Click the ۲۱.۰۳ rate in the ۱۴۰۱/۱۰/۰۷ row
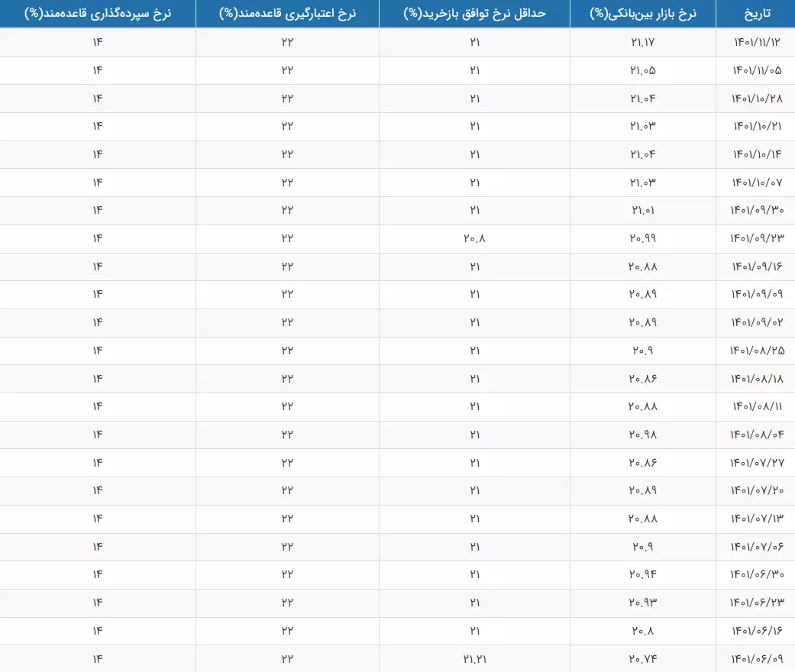 [643, 183]
